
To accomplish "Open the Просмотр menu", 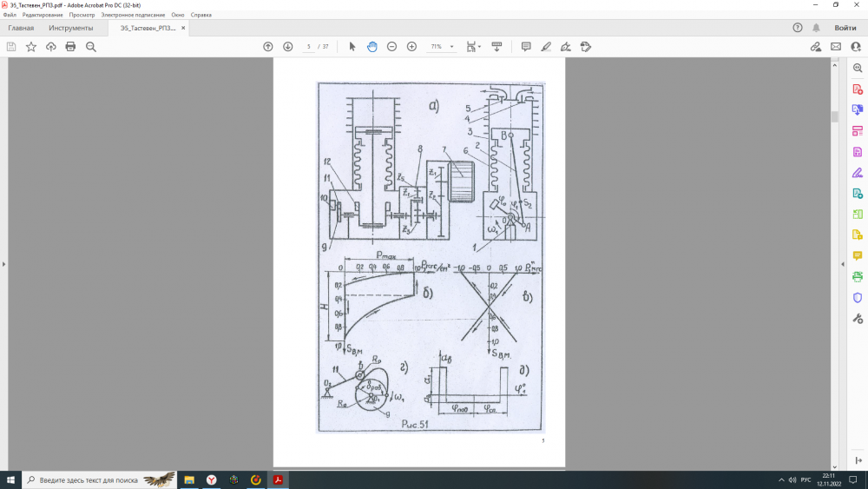I will tap(82, 15).
